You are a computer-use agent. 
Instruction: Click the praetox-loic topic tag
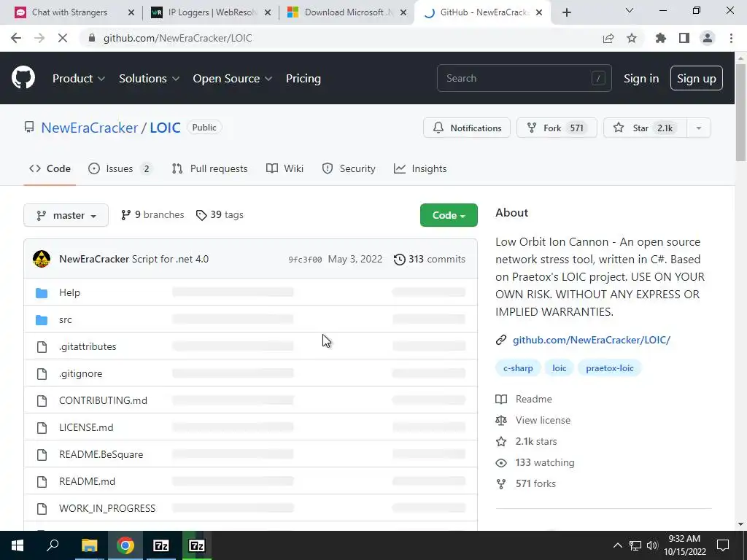tap(610, 368)
